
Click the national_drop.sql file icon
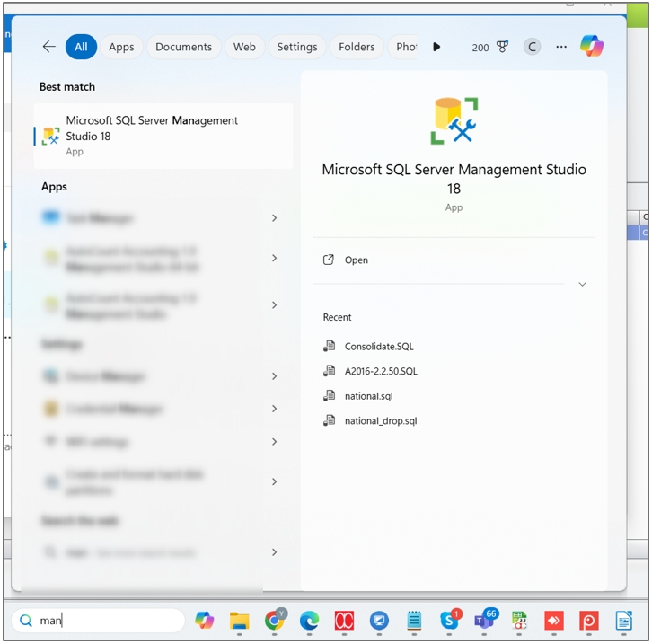(x=329, y=420)
